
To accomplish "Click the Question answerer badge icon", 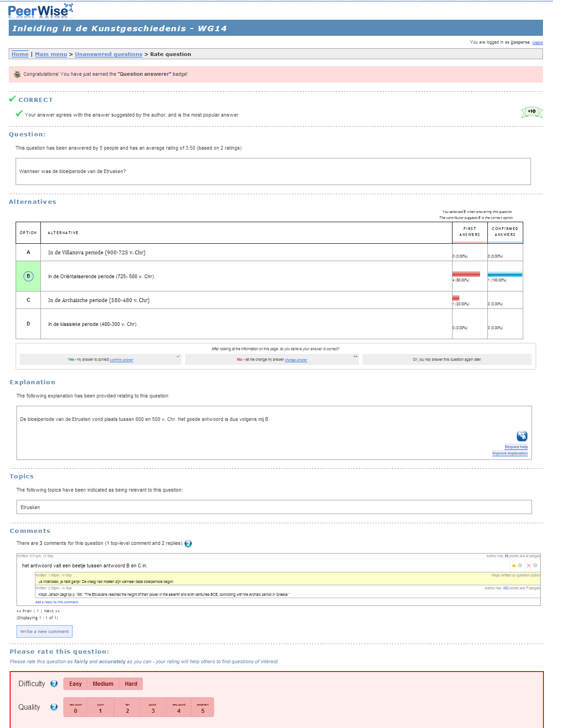I will [17, 74].
